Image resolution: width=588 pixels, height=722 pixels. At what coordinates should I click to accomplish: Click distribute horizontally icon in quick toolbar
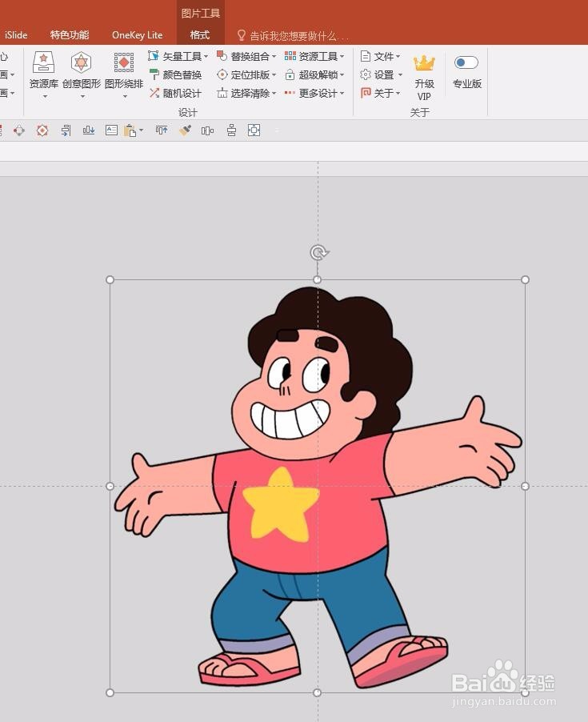coord(207,130)
